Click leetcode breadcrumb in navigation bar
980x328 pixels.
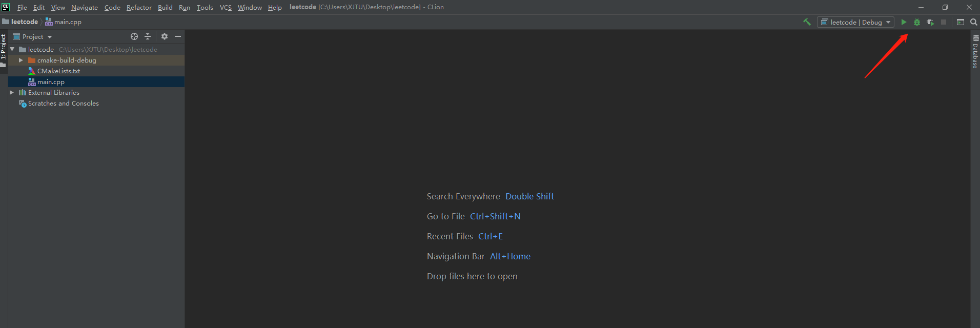click(x=21, y=22)
